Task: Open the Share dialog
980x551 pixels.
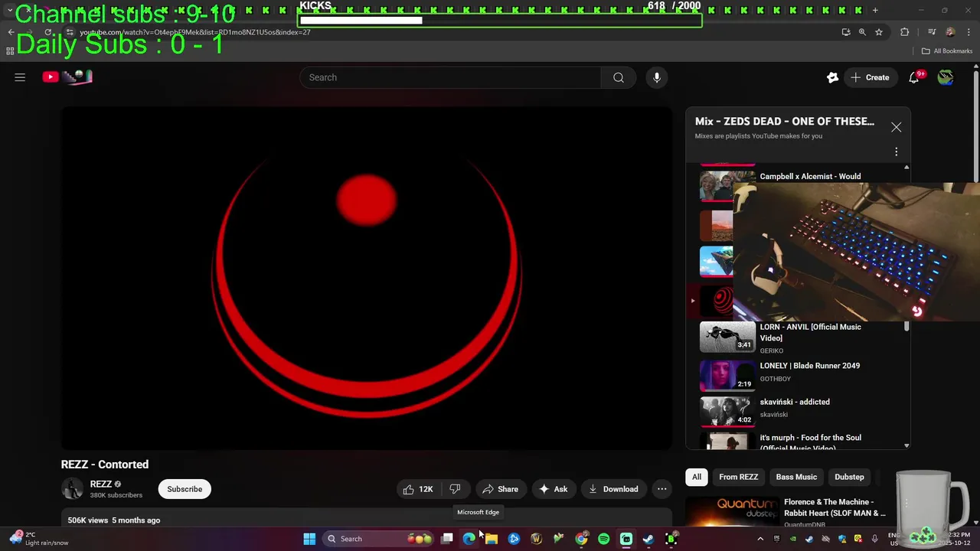Action: (501, 489)
